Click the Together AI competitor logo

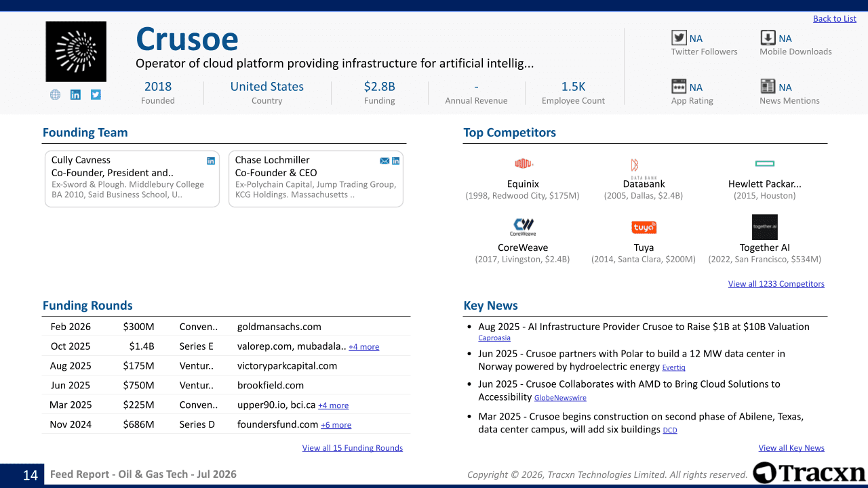tap(765, 227)
